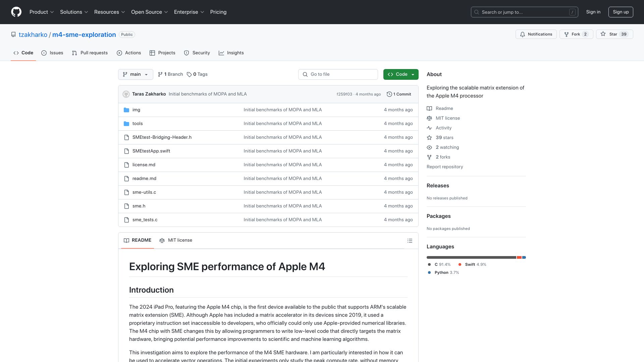Click the Pricing link
Viewport: 644px width, 362px height.
[x=218, y=12]
